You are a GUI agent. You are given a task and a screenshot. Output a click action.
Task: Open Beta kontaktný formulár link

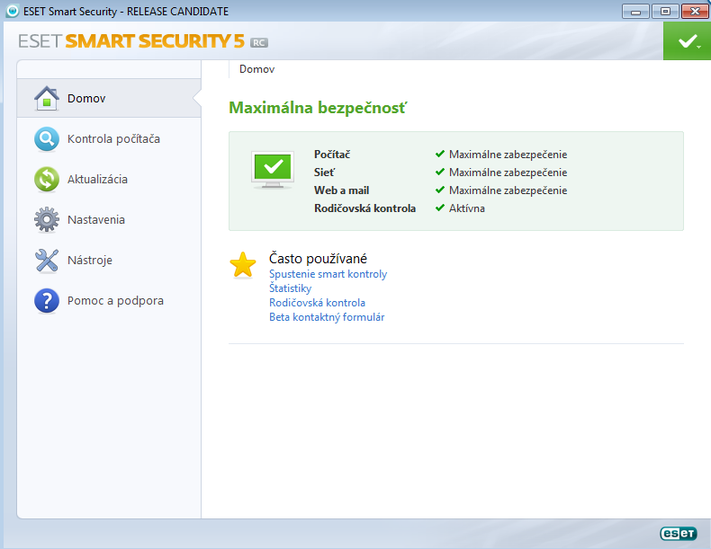point(326,317)
